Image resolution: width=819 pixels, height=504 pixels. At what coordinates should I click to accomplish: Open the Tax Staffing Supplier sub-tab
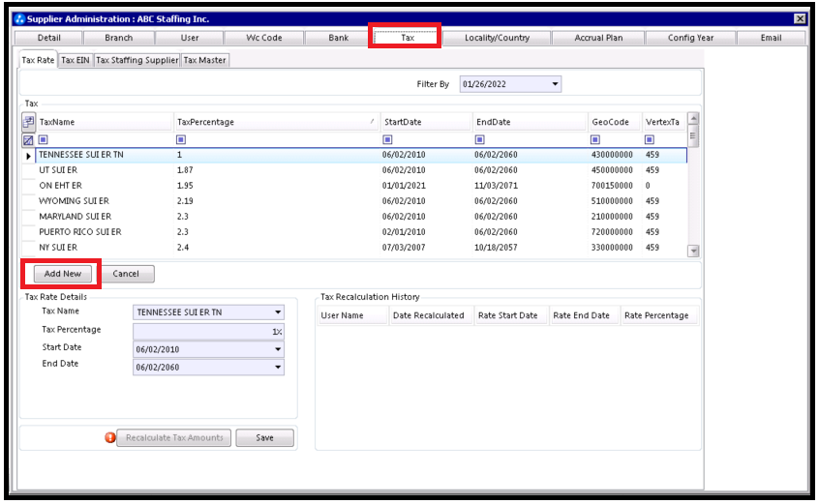[x=137, y=61]
